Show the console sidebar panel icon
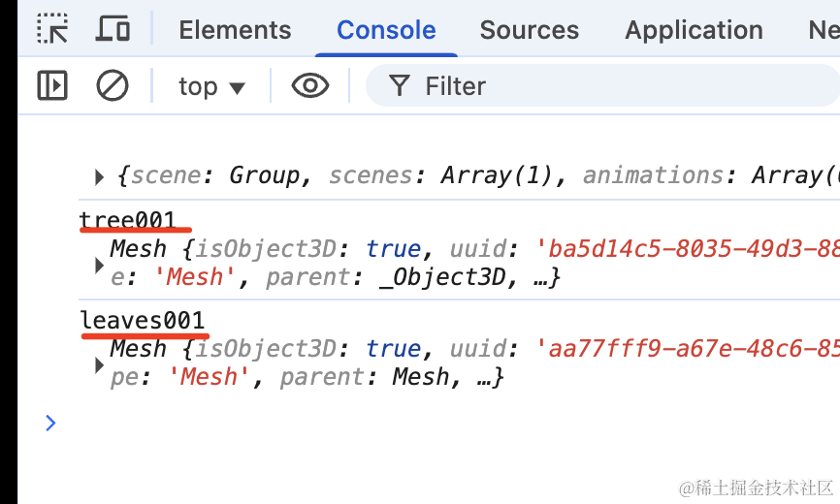 (x=52, y=85)
